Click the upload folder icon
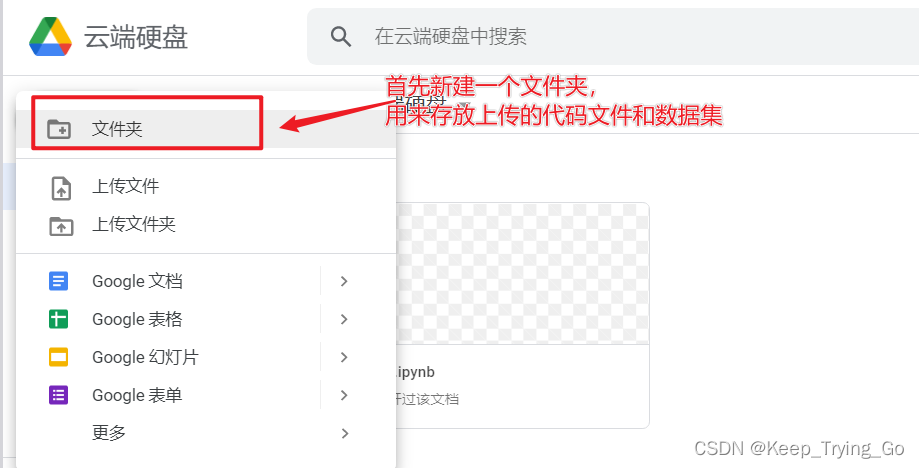 tap(61, 226)
